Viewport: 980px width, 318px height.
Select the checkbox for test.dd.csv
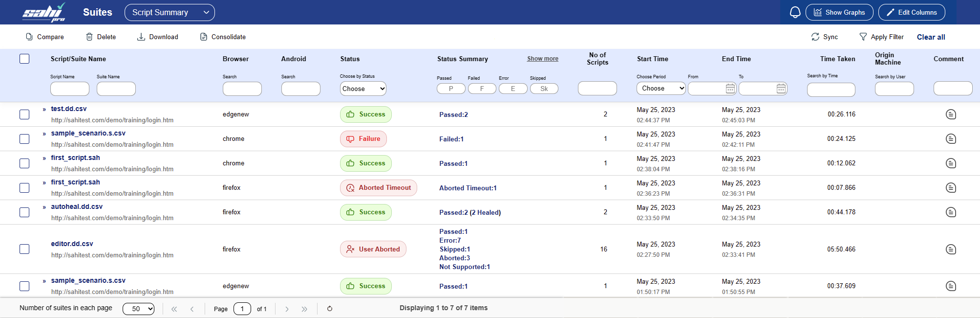pos(24,114)
